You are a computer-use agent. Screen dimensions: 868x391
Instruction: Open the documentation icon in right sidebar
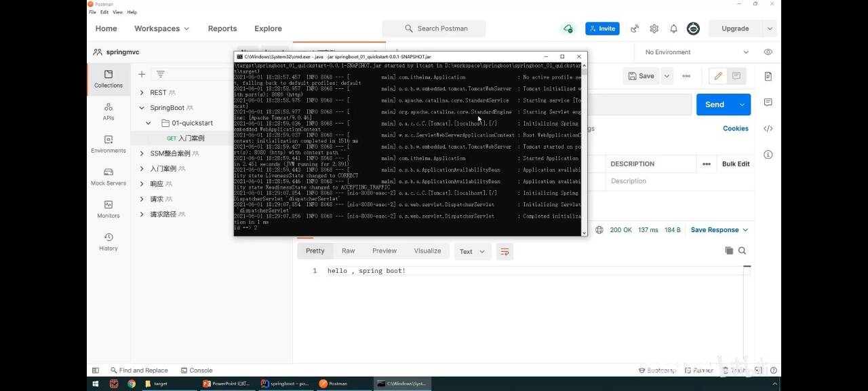(768, 76)
